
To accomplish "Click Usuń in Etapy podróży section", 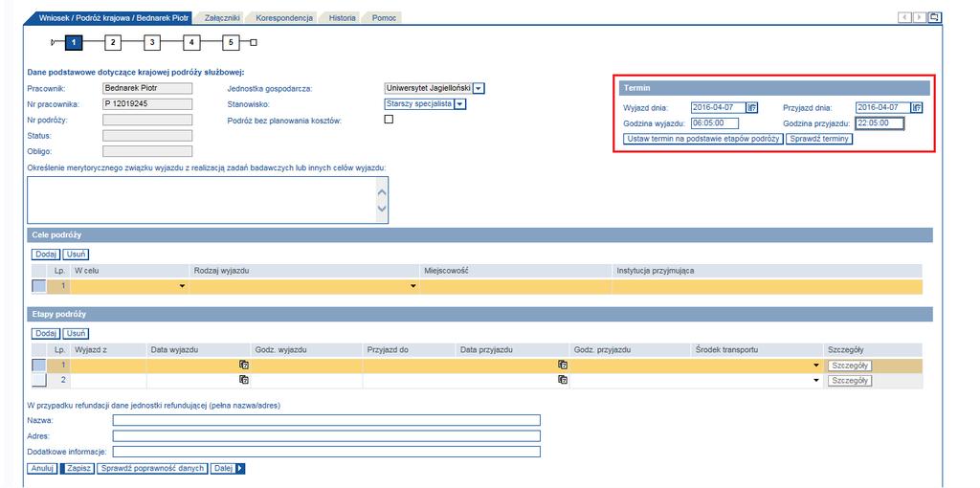I will (76, 334).
